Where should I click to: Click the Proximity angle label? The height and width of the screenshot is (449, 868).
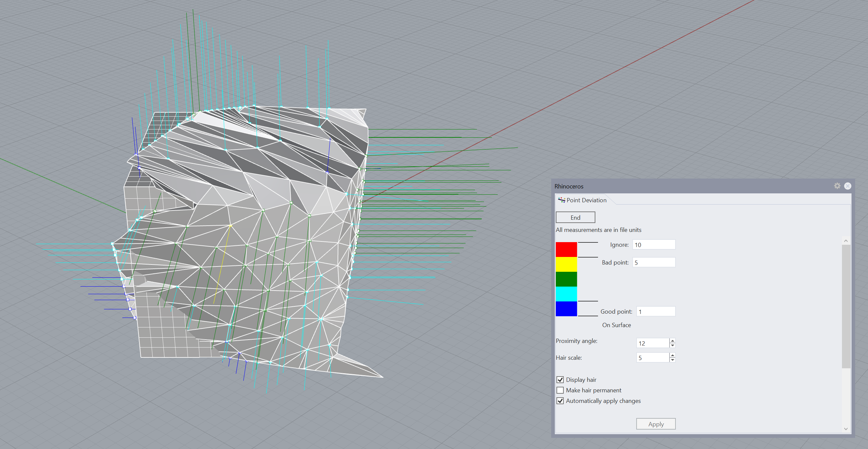point(577,341)
